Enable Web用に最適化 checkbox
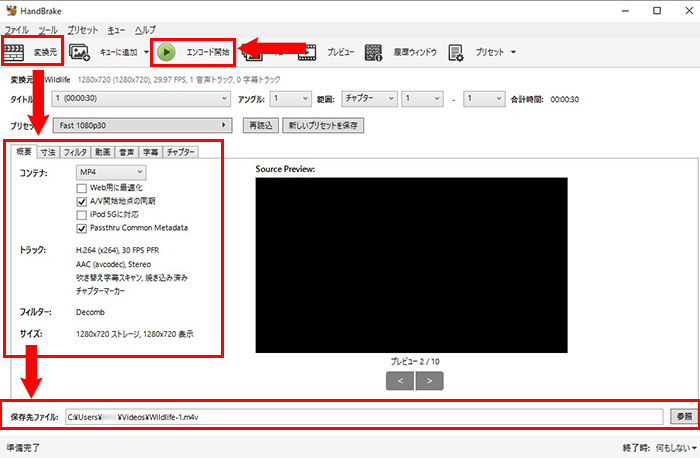 click(82, 188)
